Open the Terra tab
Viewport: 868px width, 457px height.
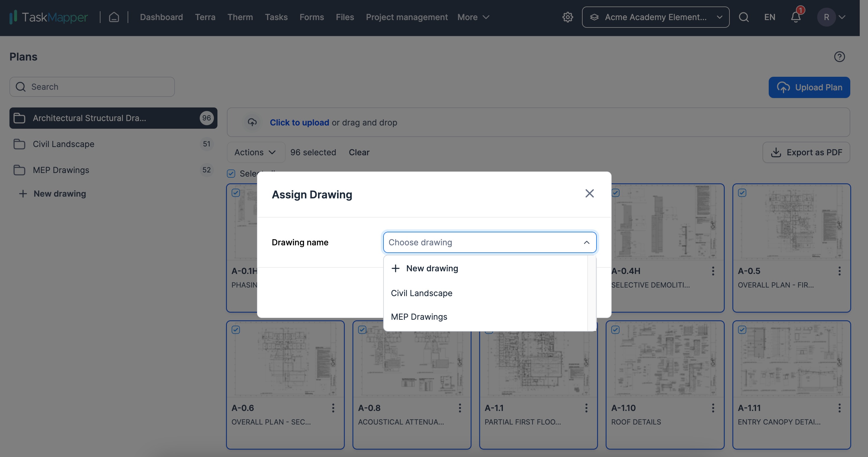(205, 17)
